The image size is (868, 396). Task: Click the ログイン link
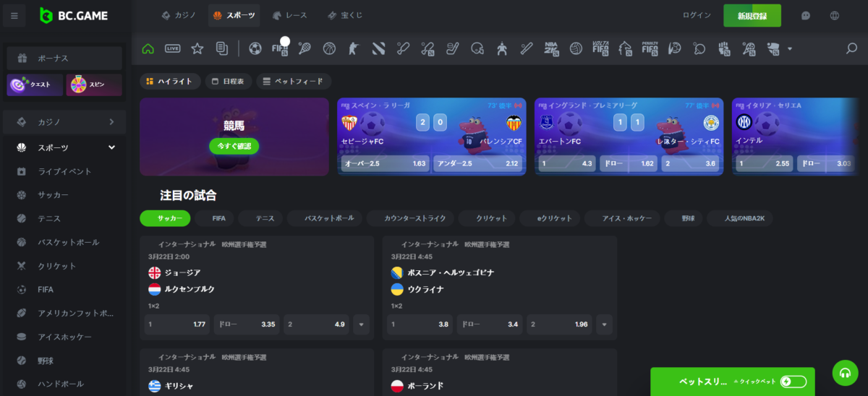click(697, 15)
